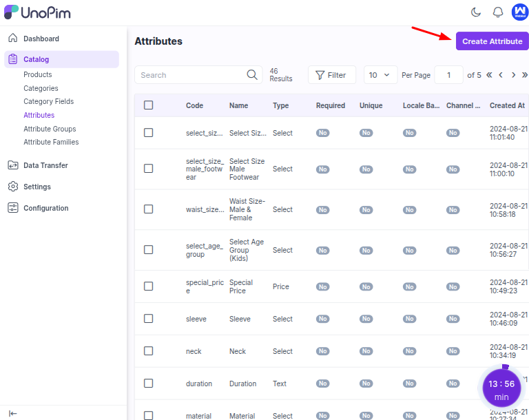Sort by the Created At column header
529x420 pixels.
coord(507,105)
